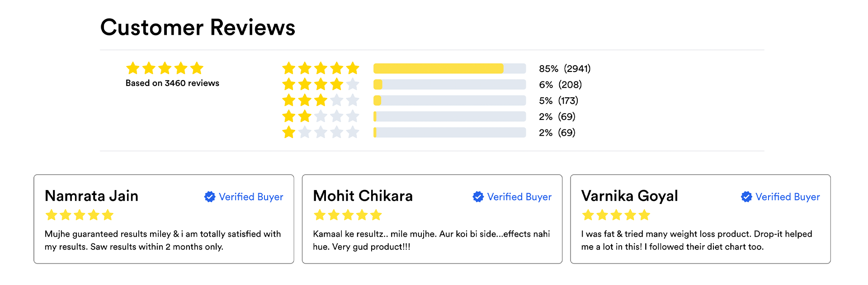This screenshot has width=868, height=285.
Task: Open Namrata Jain's review card
Action: 164,219
